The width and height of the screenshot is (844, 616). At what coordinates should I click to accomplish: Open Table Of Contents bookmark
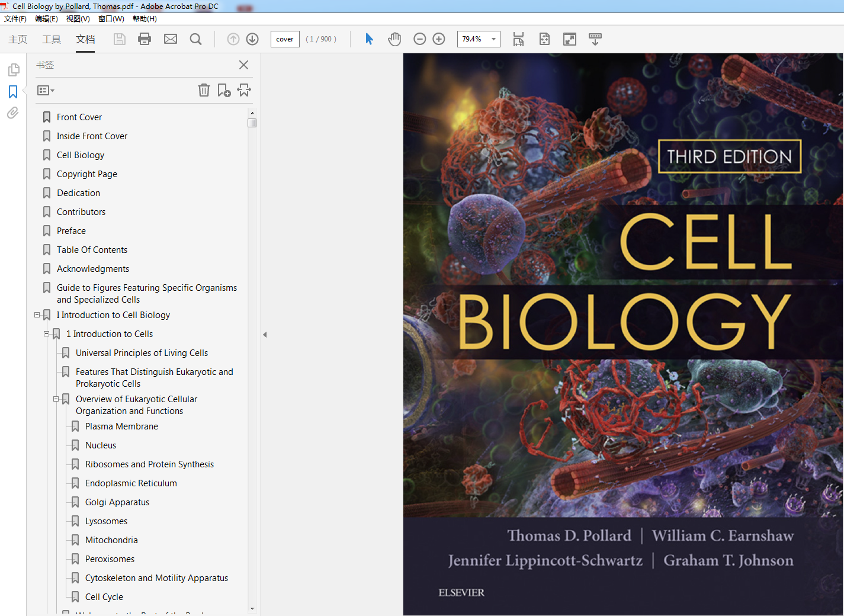tap(92, 250)
